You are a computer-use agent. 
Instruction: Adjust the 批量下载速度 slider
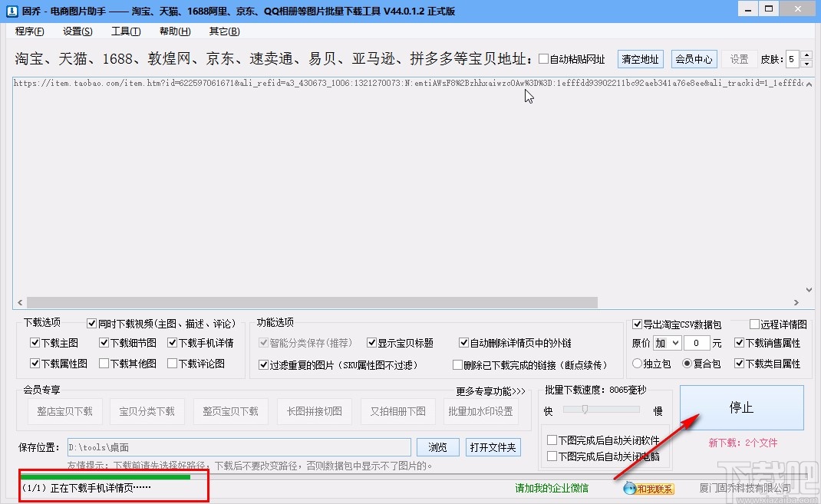tap(585, 410)
